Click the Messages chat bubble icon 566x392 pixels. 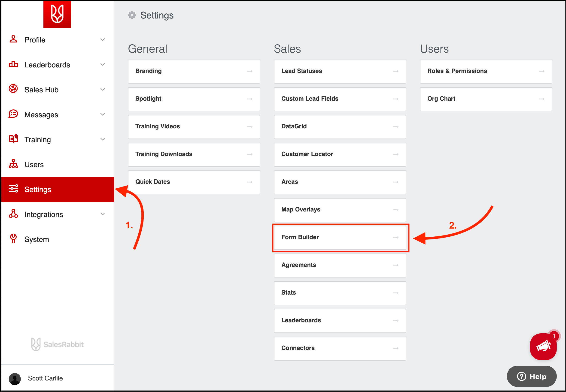pos(13,114)
